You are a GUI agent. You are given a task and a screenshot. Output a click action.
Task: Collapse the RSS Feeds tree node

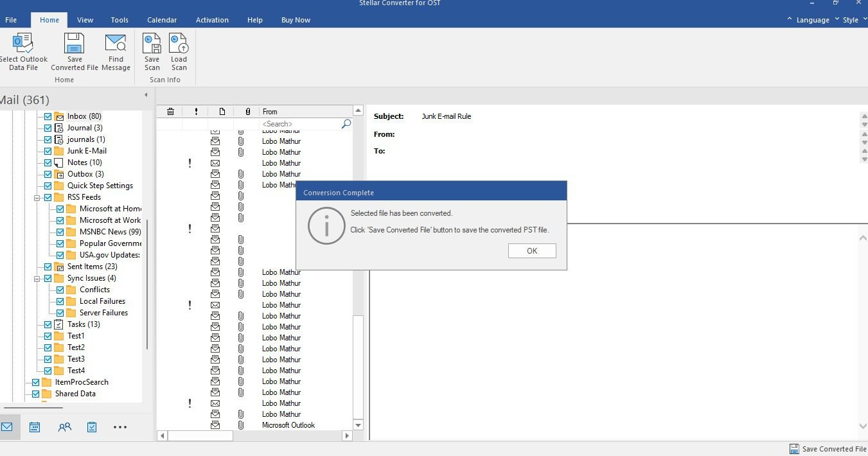pos(37,198)
